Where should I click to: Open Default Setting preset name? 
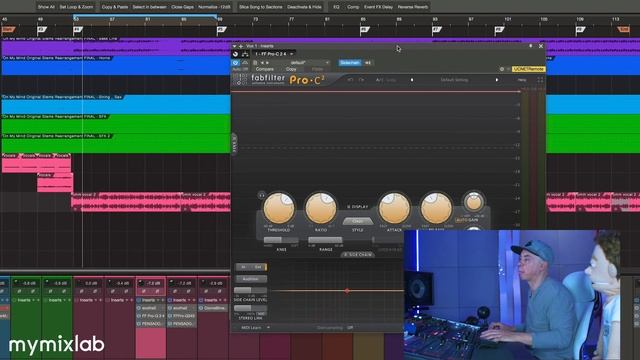(454, 80)
